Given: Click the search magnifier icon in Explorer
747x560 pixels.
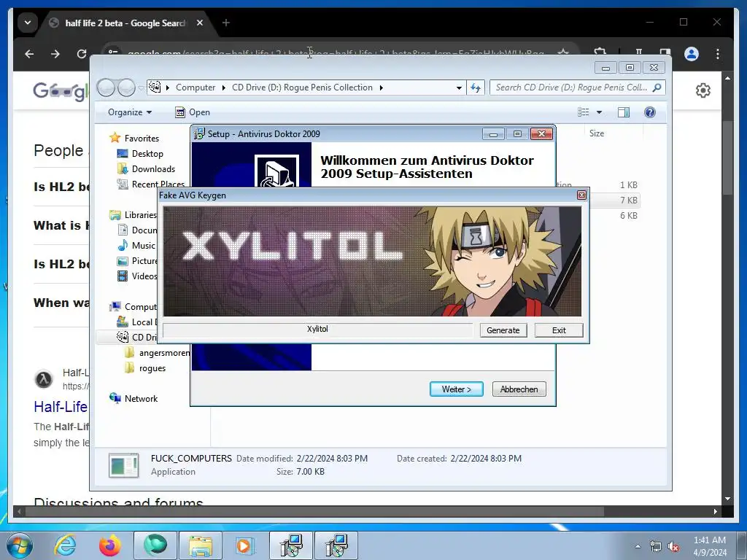Looking at the screenshot, I should 657,87.
